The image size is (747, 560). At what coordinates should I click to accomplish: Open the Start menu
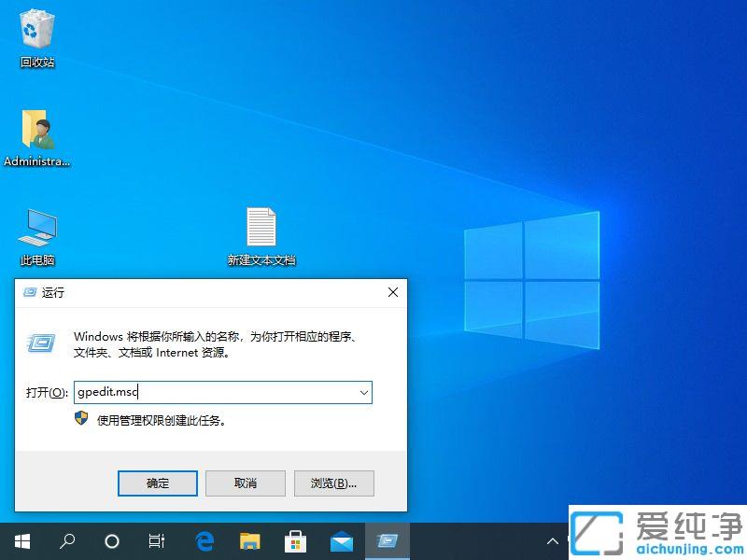(21, 541)
